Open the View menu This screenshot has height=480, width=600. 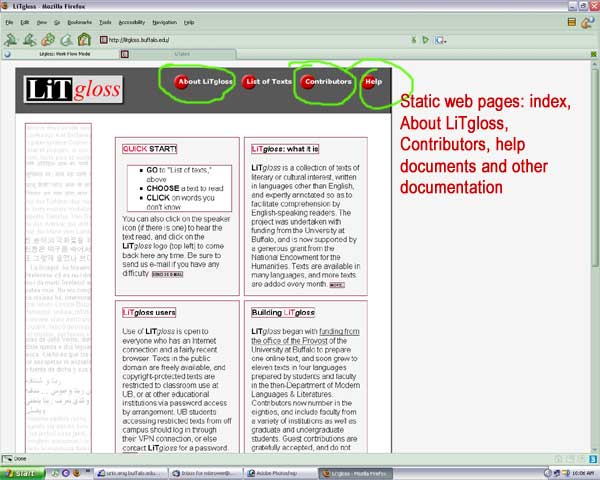tap(42, 23)
